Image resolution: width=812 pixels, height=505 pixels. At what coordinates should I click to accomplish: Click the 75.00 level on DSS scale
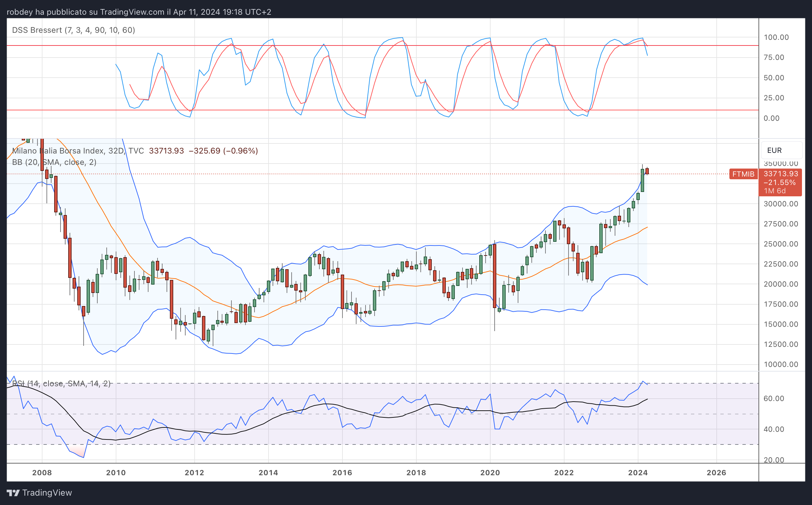pos(774,57)
